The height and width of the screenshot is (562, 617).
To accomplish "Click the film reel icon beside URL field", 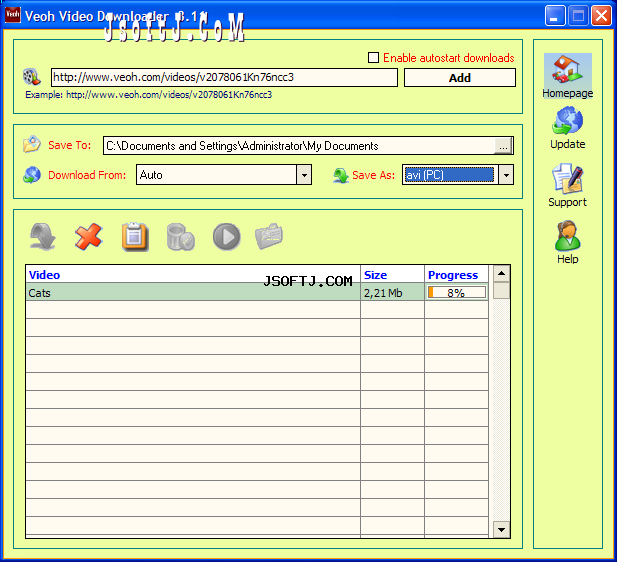I will point(32,77).
